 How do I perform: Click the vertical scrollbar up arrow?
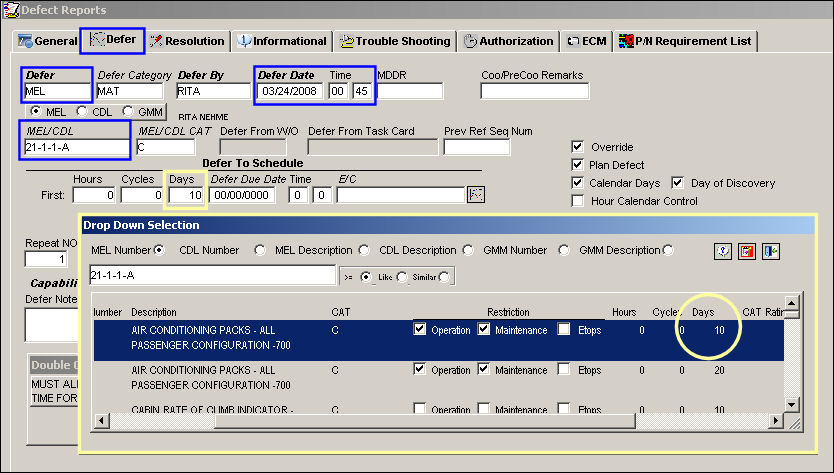pos(791,303)
